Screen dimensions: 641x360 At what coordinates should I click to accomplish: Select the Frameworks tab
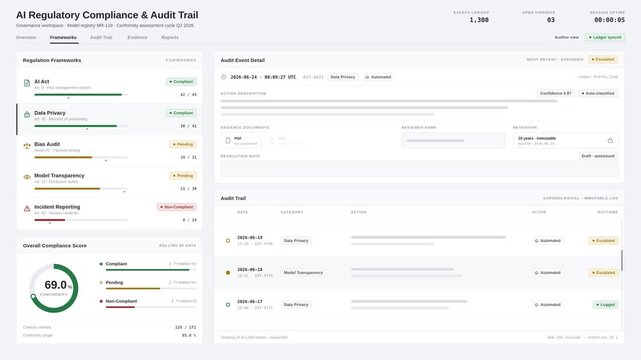click(63, 37)
